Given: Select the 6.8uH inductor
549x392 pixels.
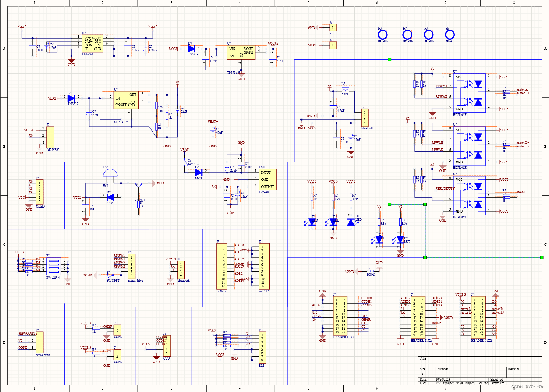Looking at the screenshot, I should click(x=345, y=90).
